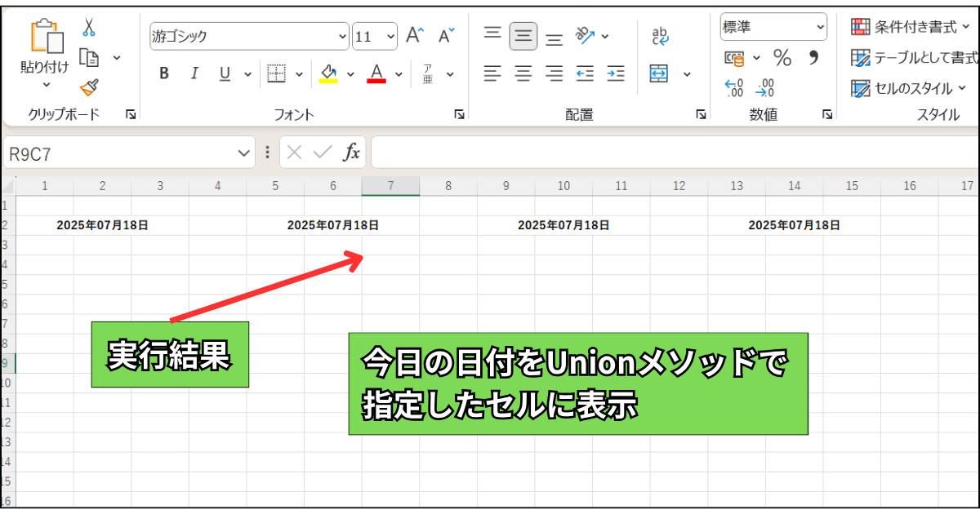980x514 pixels.
Task: Open the number format box 標準
Action: coord(773,26)
